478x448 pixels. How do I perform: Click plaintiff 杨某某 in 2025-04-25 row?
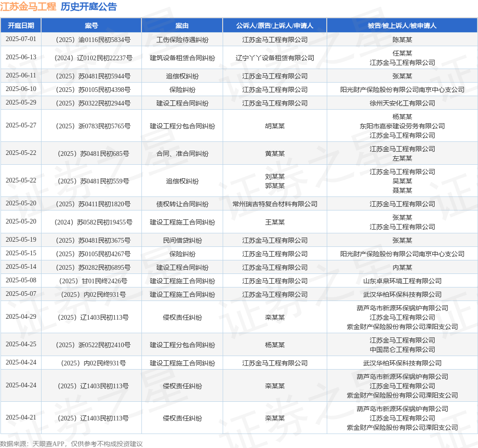coord(274,345)
